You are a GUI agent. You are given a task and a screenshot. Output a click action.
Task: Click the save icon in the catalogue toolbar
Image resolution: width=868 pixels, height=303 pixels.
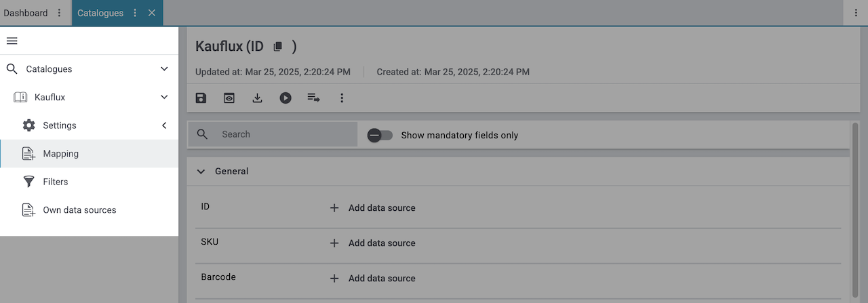tap(201, 98)
